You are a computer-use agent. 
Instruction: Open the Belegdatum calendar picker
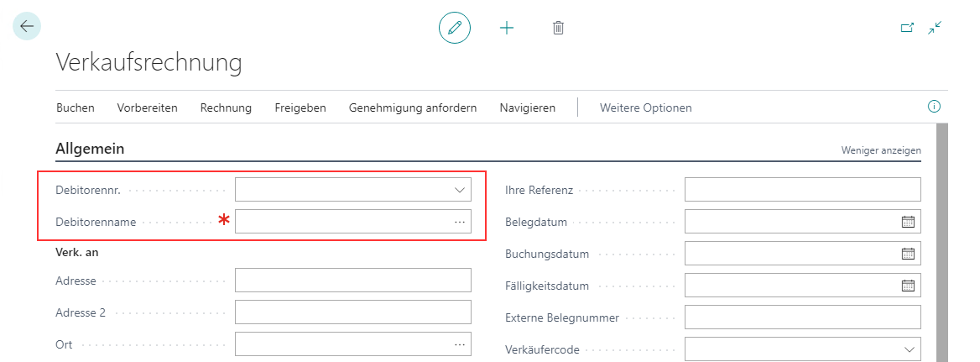908,222
